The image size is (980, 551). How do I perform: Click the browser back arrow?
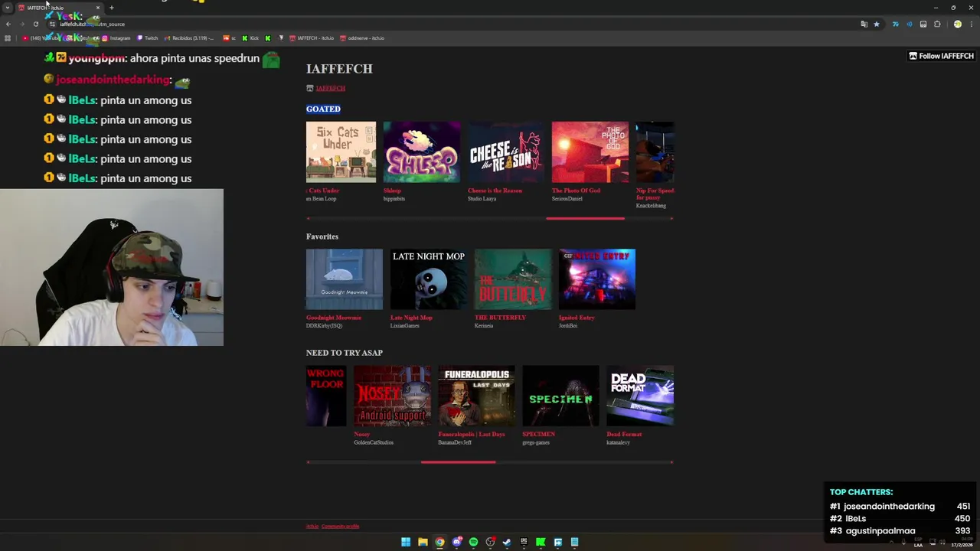tap(8, 24)
